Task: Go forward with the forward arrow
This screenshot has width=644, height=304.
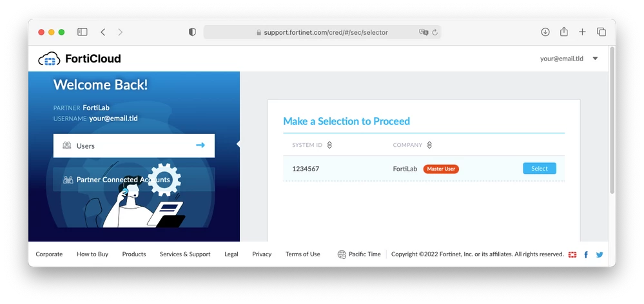Action: [120, 32]
